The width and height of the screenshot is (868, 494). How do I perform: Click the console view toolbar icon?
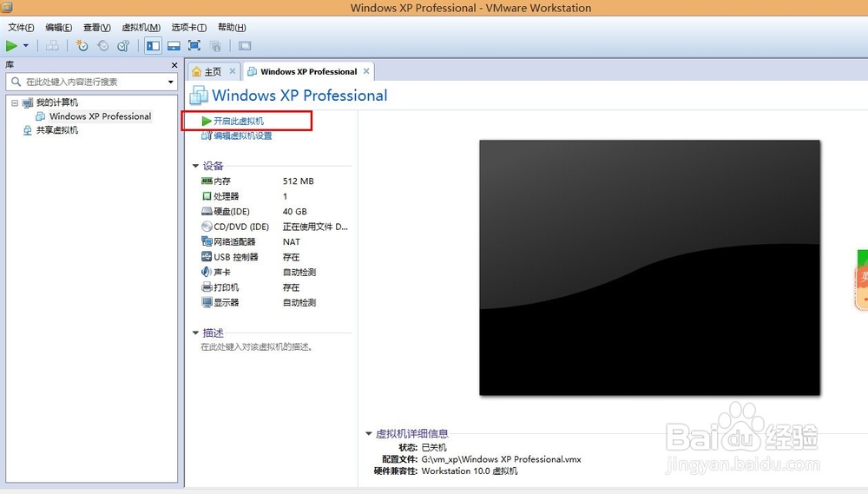pos(244,46)
